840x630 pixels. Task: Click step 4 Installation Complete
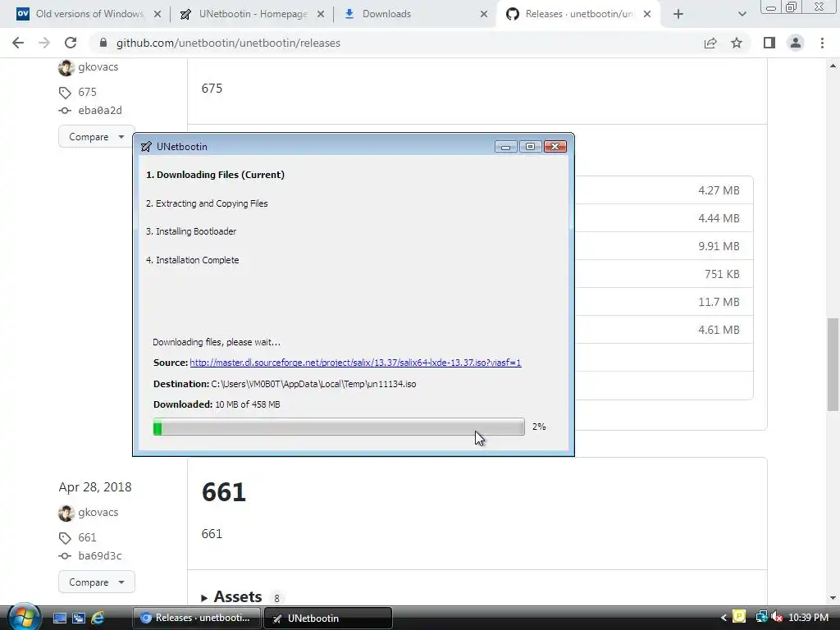coord(192,260)
